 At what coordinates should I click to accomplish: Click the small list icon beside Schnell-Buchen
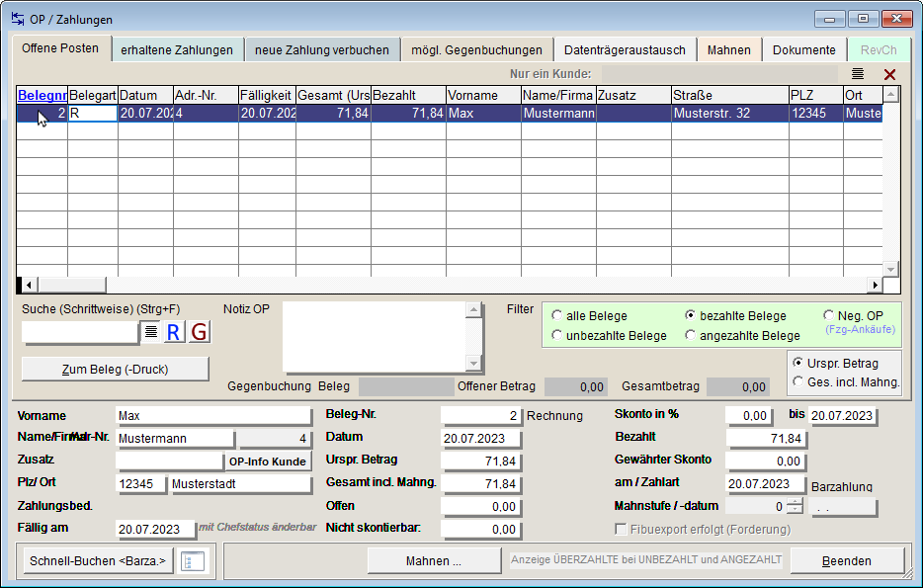click(193, 561)
